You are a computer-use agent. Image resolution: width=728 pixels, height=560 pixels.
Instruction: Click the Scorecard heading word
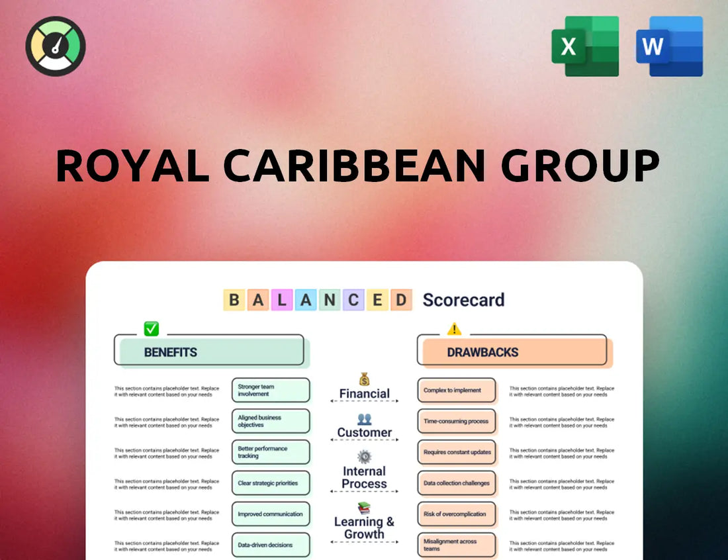463,300
